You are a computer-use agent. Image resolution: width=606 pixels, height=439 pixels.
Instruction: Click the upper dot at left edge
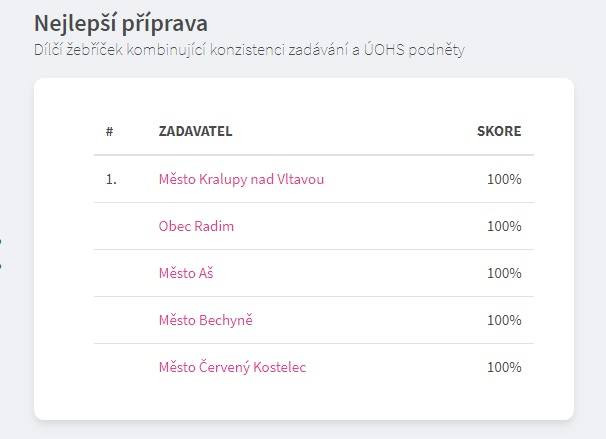(x=1, y=242)
